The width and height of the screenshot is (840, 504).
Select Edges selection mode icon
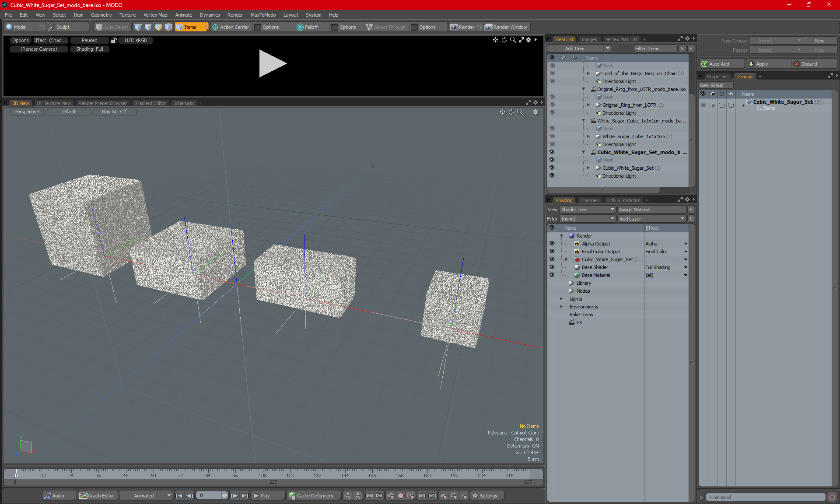pos(148,27)
